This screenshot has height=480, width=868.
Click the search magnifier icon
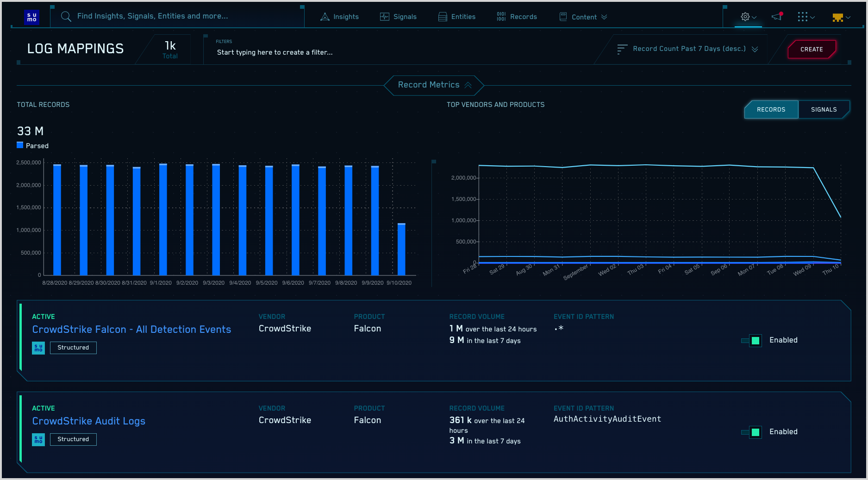tap(66, 17)
